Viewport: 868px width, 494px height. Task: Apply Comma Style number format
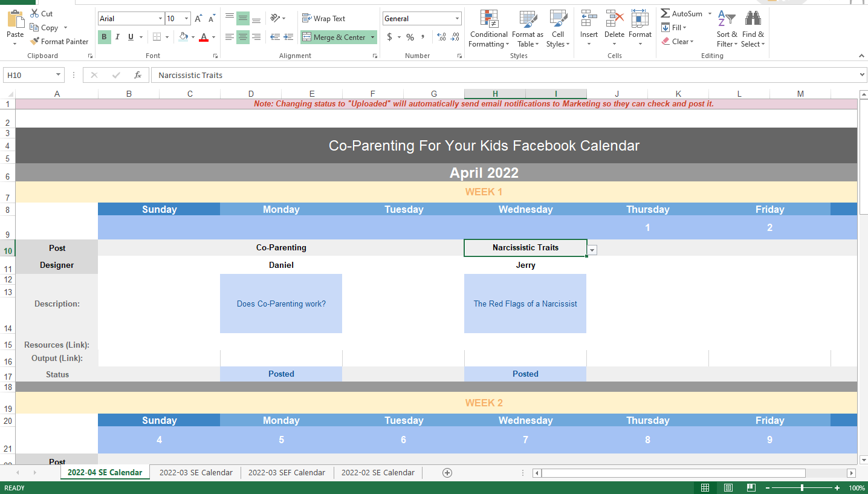(423, 37)
